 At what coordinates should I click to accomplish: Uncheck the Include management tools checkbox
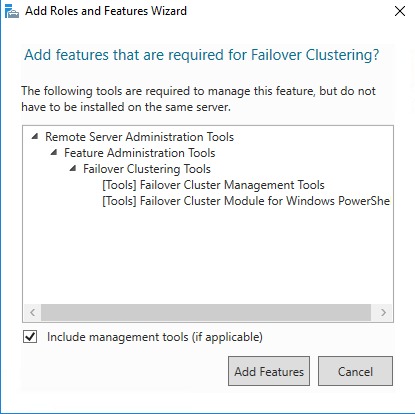point(30,337)
